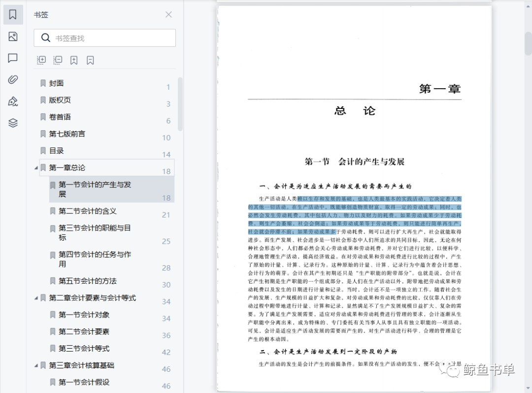The image size is (532, 393).
Task: Collapse the 第一章总论 bookmark tree
Action: (x=36, y=168)
